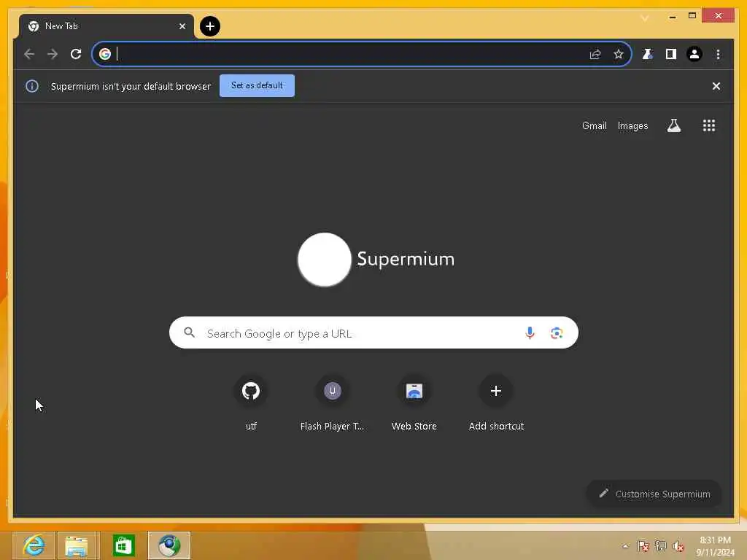Show hidden tray icons arrow
The height and width of the screenshot is (560, 747).
click(625, 546)
